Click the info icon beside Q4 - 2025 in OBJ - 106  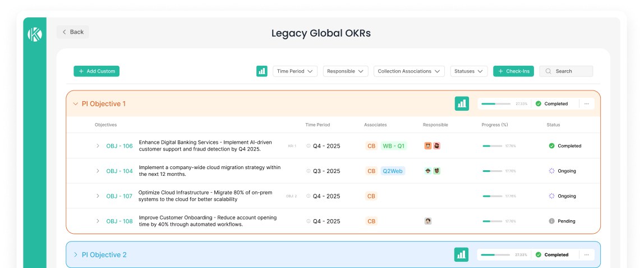click(309, 146)
